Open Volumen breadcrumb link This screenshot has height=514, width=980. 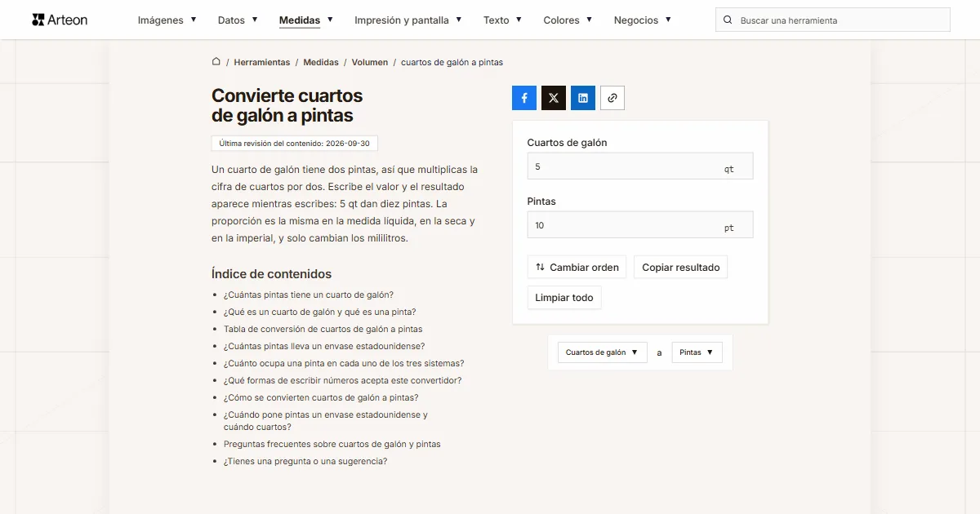click(x=370, y=62)
